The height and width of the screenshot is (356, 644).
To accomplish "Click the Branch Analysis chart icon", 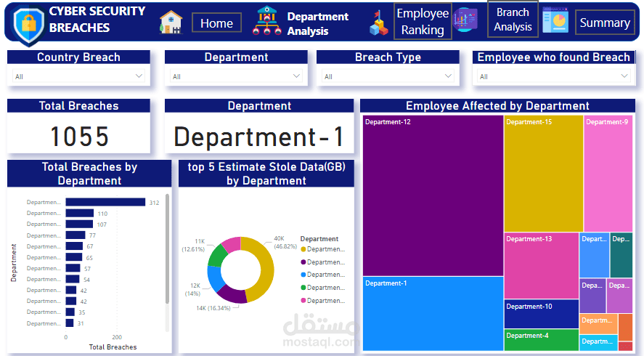I will coord(465,20).
